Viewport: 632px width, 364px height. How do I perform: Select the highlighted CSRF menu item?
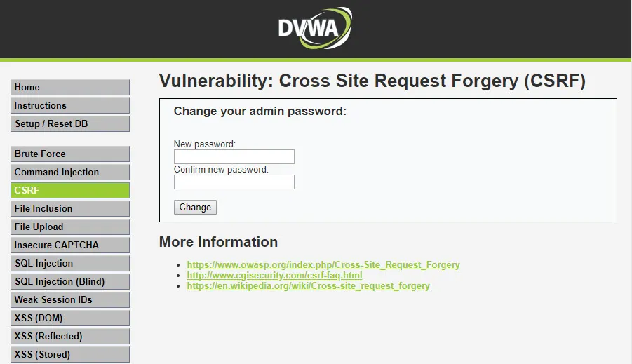[70, 191]
